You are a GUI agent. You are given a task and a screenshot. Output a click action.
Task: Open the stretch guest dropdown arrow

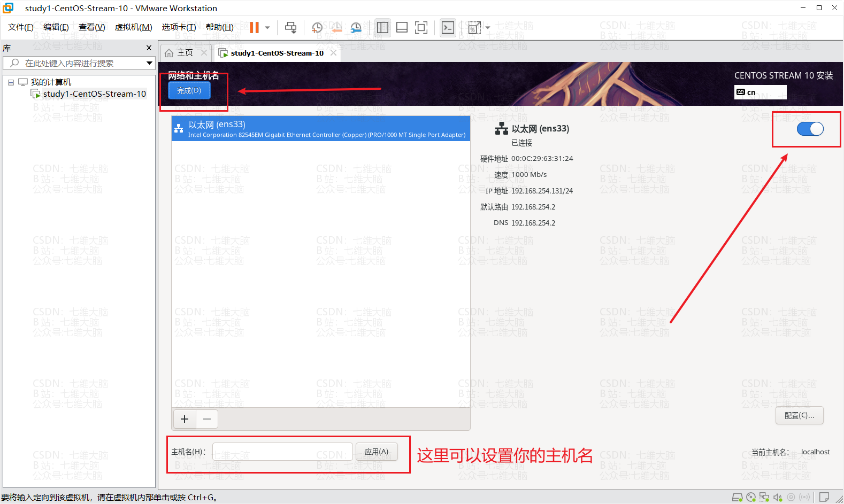tap(488, 27)
